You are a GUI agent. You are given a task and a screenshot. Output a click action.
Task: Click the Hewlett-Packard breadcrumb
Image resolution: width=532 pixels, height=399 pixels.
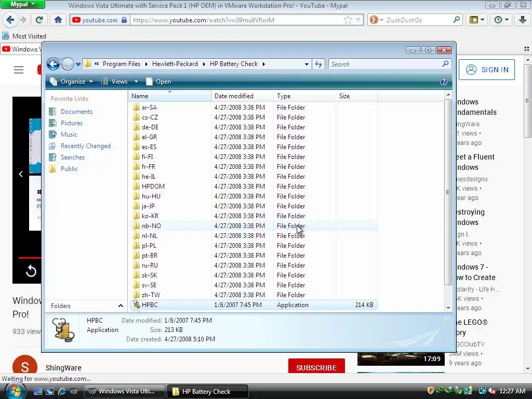pyautogui.click(x=175, y=64)
